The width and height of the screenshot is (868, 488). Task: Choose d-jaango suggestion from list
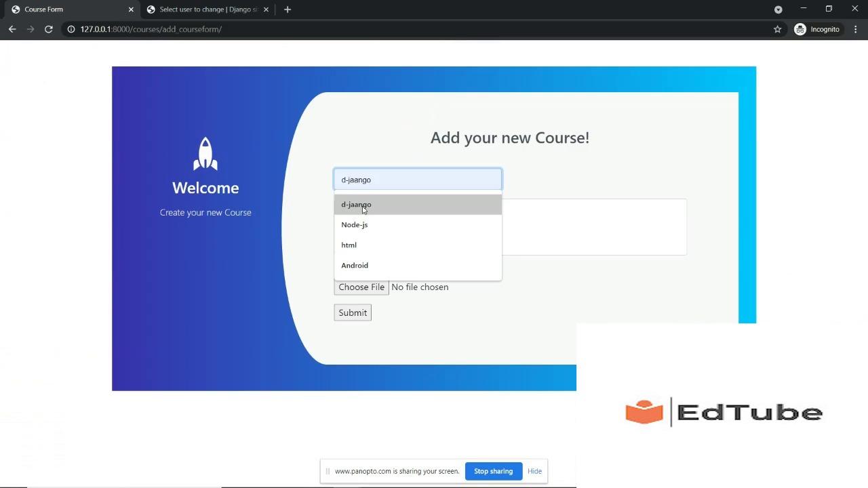pyautogui.click(x=418, y=205)
